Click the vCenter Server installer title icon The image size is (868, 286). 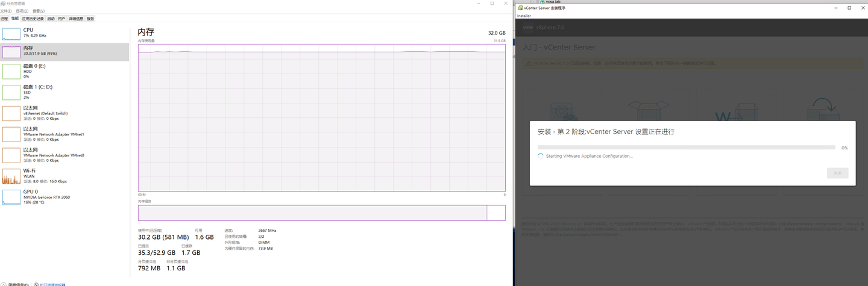point(520,8)
